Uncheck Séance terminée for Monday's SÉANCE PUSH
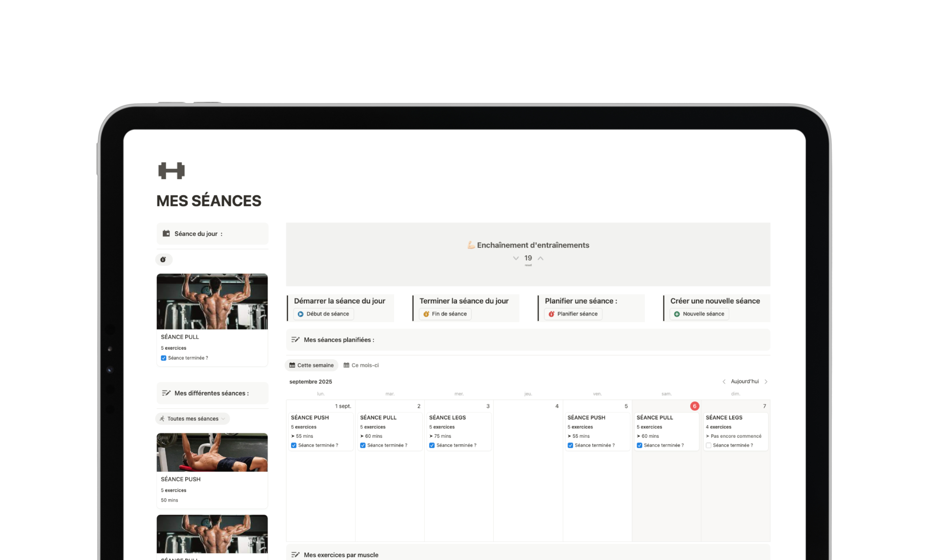 pos(294,445)
